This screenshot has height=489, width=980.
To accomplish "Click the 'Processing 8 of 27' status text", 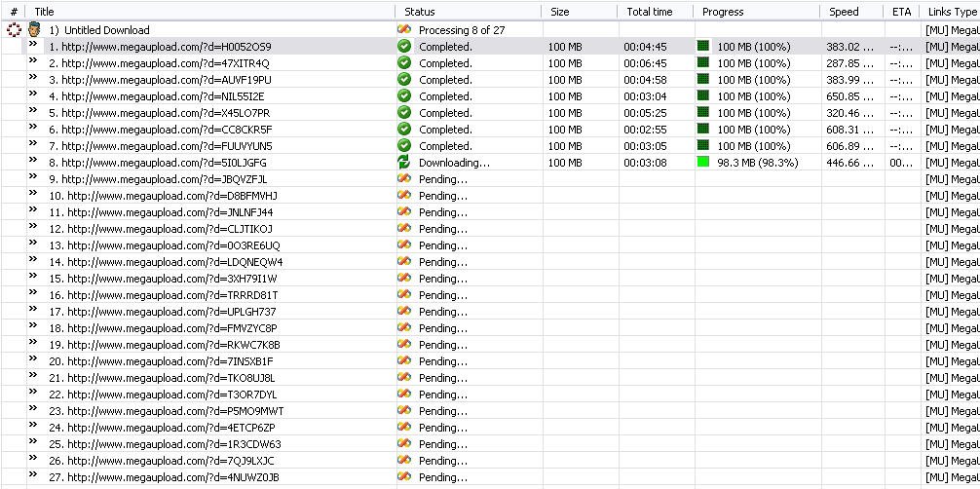I will [462, 30].
